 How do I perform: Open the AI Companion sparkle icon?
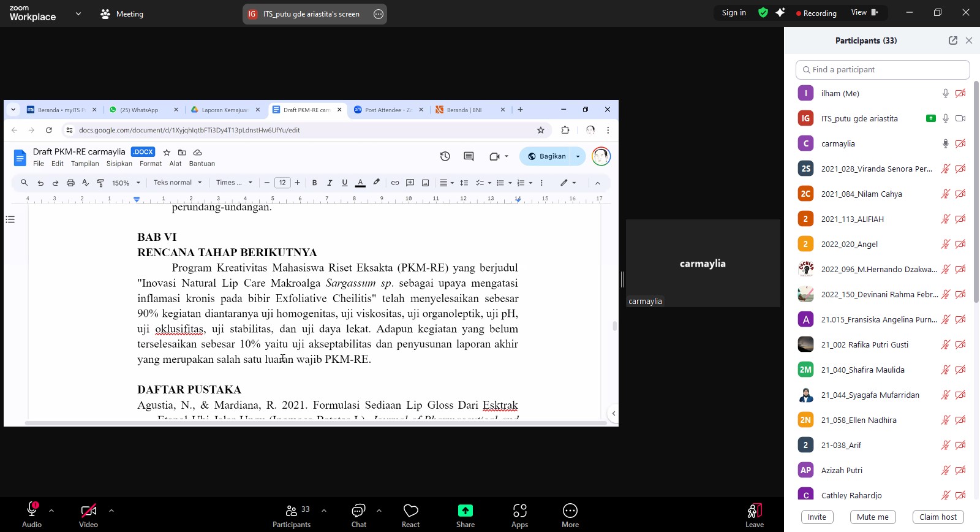pos(780,13)
